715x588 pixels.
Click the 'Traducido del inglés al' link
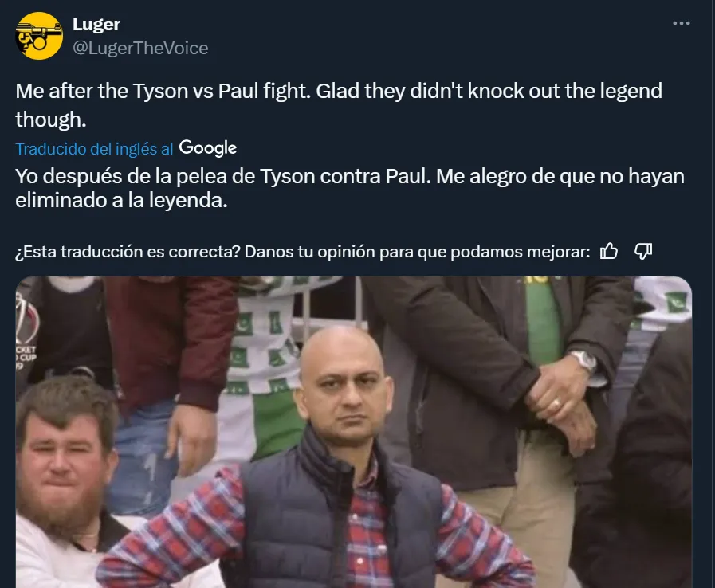click(x=94, y=149)
